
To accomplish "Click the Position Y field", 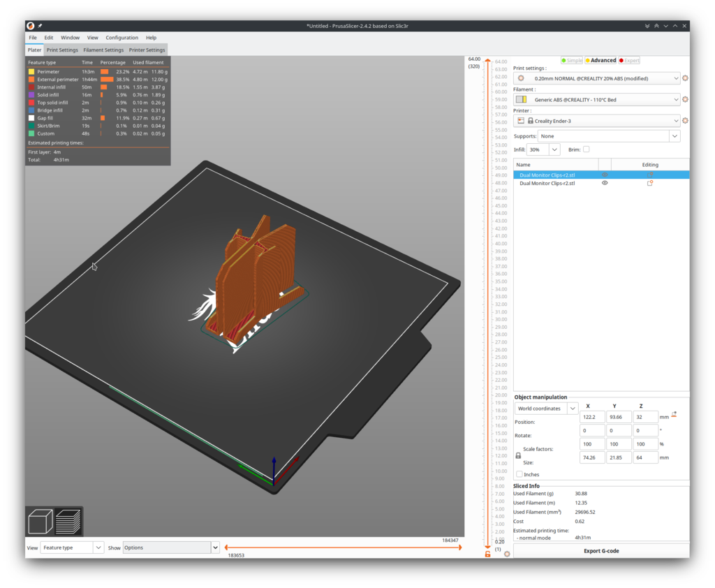I will [619, 417].
